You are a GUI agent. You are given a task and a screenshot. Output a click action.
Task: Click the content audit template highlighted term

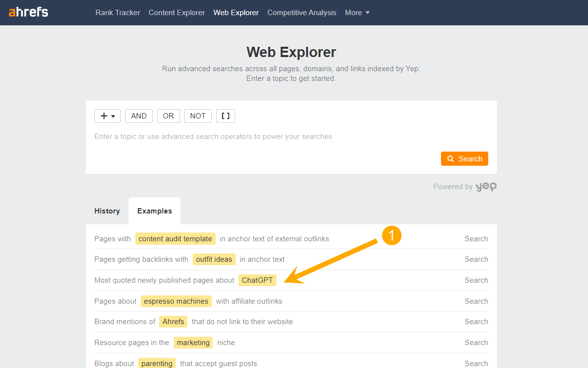175,238
